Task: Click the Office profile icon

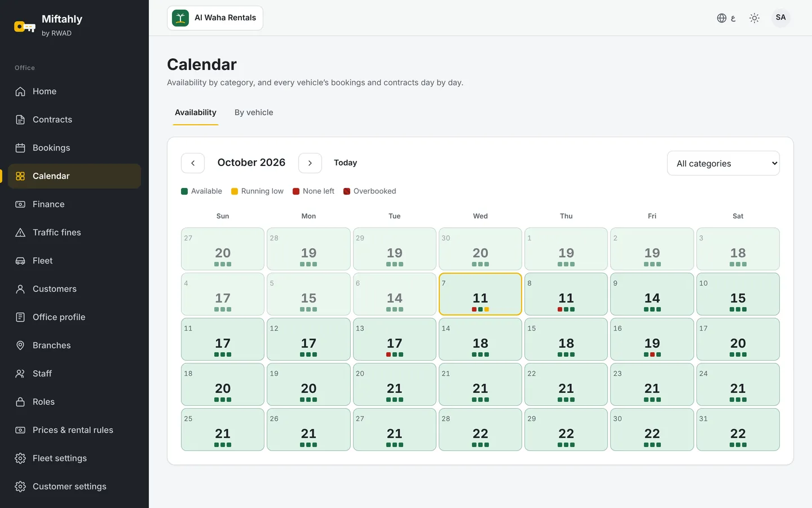Action: pos(20,317)
